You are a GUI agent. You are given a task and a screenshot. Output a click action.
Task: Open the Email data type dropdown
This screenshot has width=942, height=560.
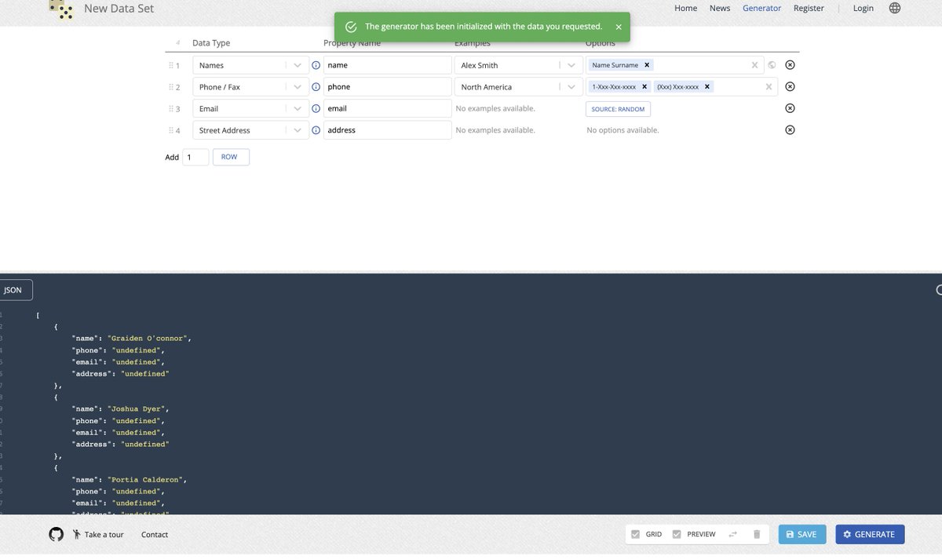[250, 108]
